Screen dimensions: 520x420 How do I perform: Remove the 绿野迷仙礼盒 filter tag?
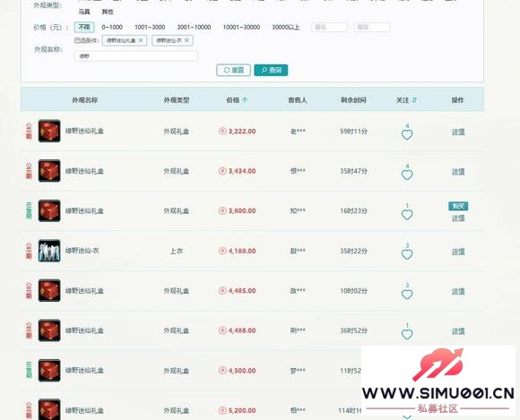[x=141, y=40]
